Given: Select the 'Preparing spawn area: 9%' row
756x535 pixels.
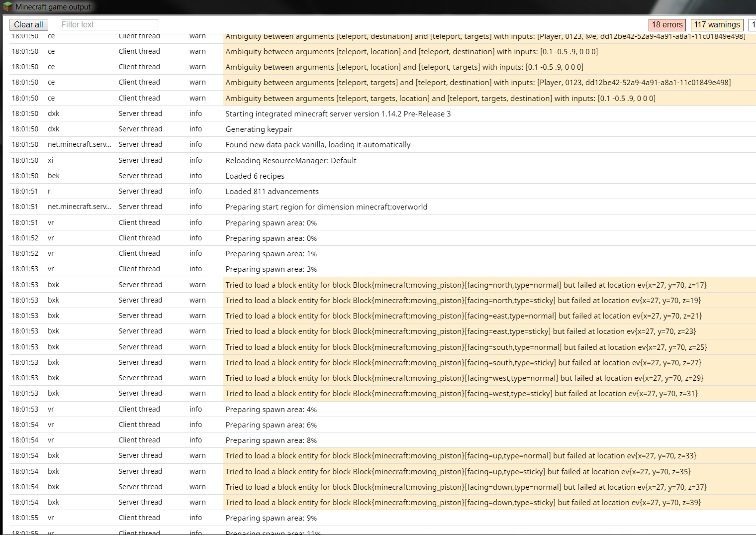Looking at the screenshot, I should coord(271,518).
